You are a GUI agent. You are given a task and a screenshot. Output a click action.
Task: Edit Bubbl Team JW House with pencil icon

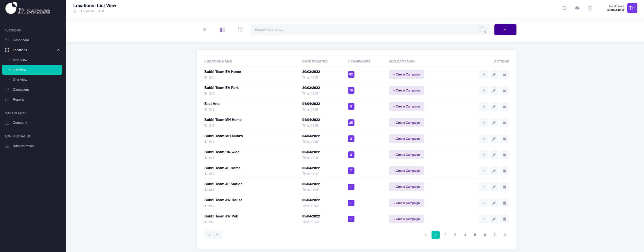click(494, 203)
